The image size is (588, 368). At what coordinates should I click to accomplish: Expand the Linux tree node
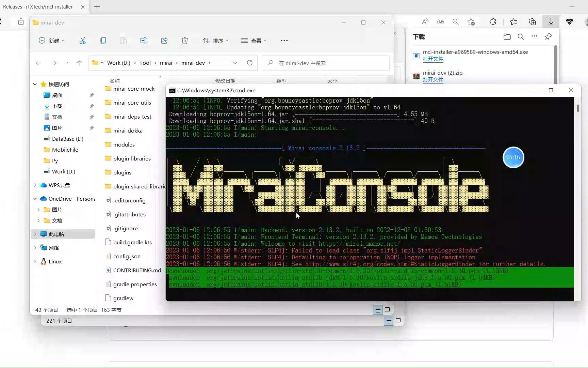(35, 261)
